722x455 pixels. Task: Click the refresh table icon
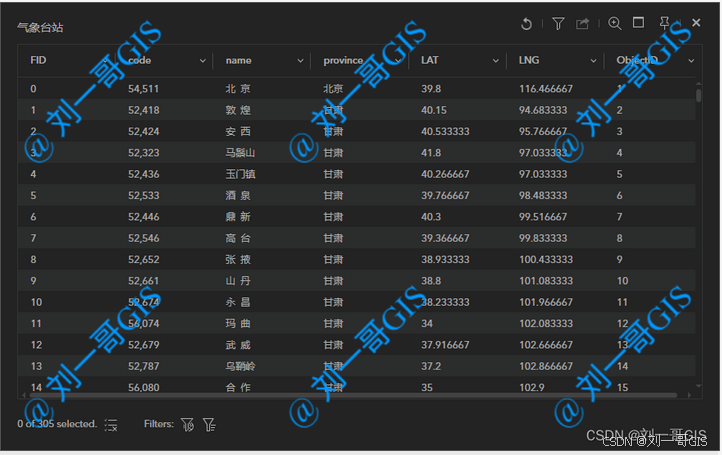coord(526,23)
